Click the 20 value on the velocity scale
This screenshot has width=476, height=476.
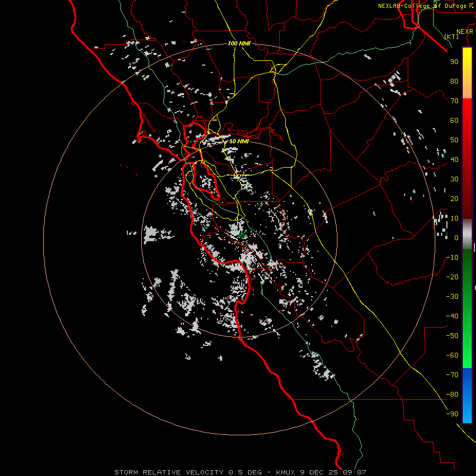pos(454,198)
